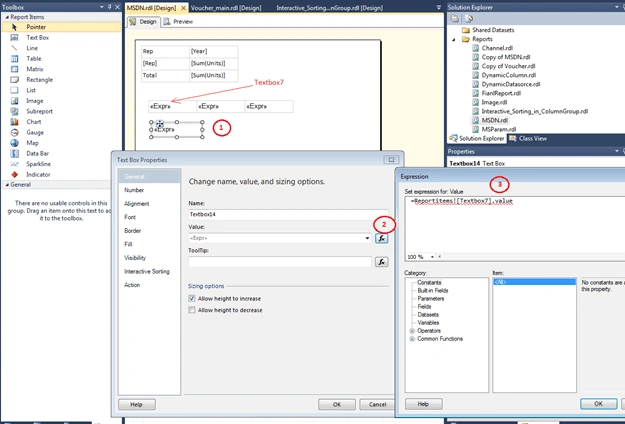The image size is (625, 424).
Task: Open the Toolbox panel options dropdown
Action: click(102, 7)
